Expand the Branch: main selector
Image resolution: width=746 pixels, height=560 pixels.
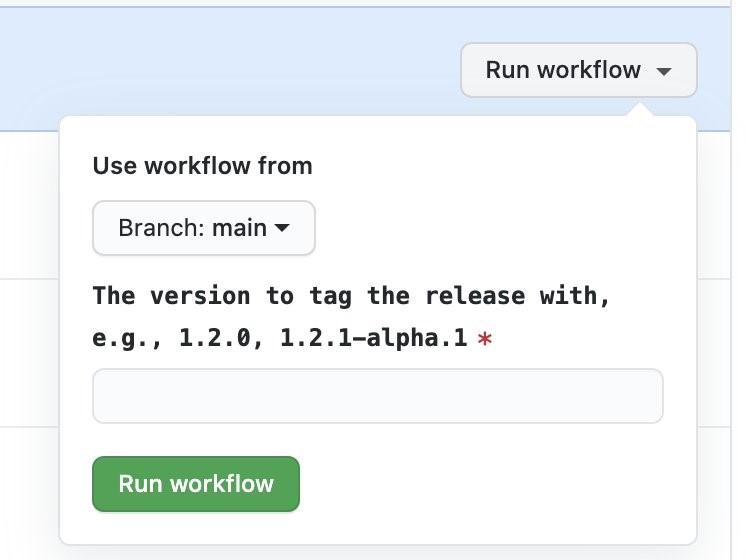204,228
